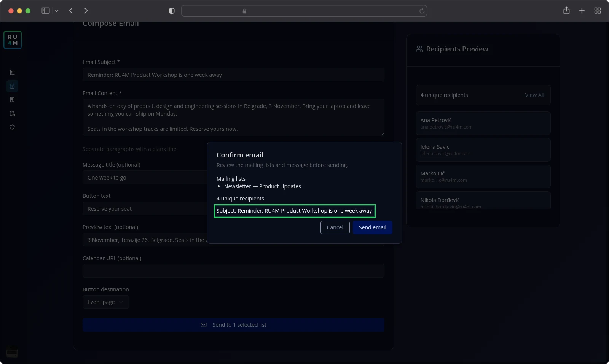
Task: Click the Button text field 'Reserve your seat'
Action: [x=145, y=209]
